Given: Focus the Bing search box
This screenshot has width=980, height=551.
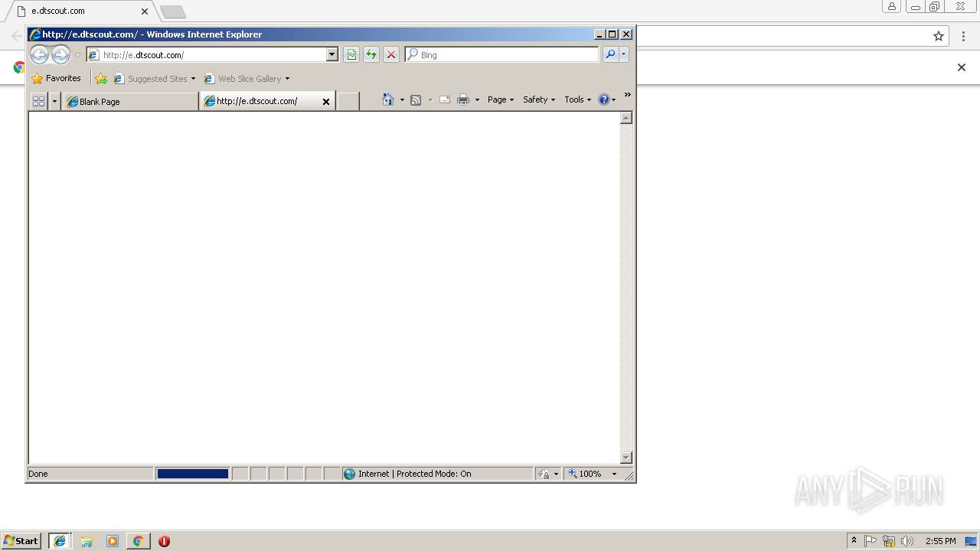Looking at the screenshot, I should [x=501, y=55].
